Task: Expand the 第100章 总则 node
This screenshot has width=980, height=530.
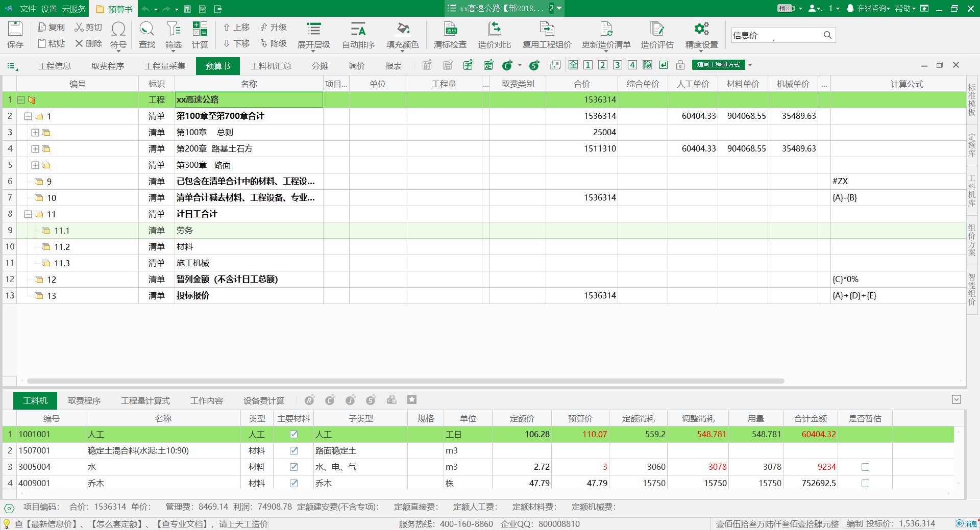Action: pyautogui.click(x=35, y=133)
